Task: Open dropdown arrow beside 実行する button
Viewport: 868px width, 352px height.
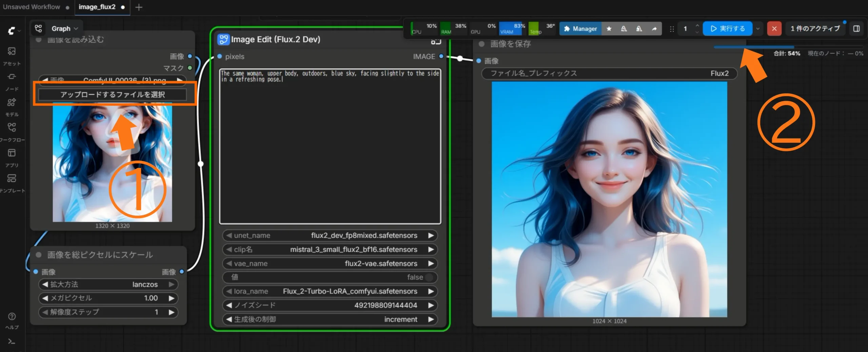Action: [758, 29]
